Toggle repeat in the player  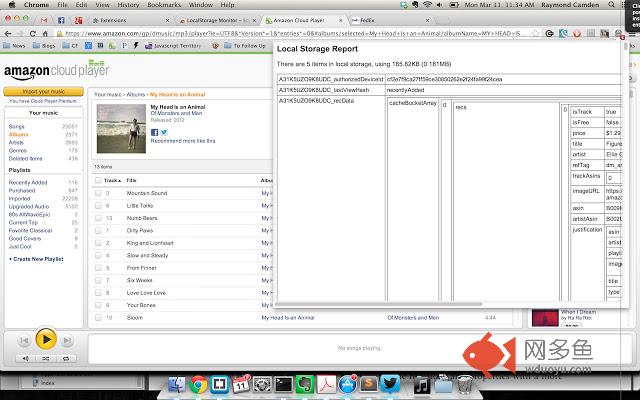[x=66, y=358]
